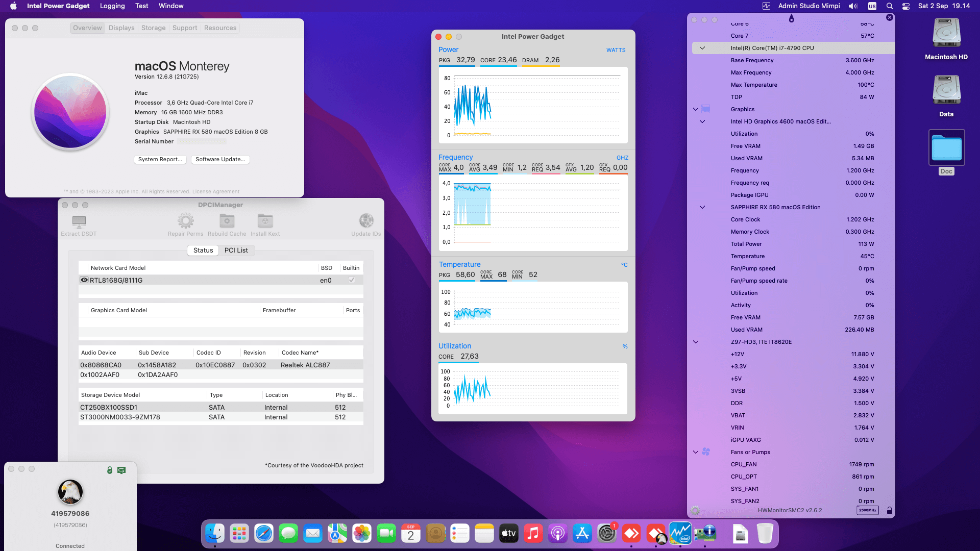Viewport: 980px width, 551px height.
Task: Click DPCIManager dock icon with info badge
Action: 705,534
